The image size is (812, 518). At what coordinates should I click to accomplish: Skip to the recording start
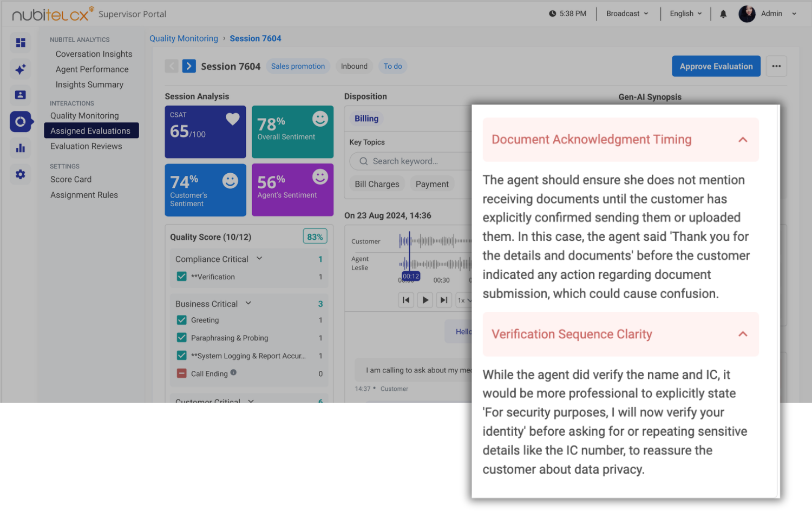coord(406,300)
